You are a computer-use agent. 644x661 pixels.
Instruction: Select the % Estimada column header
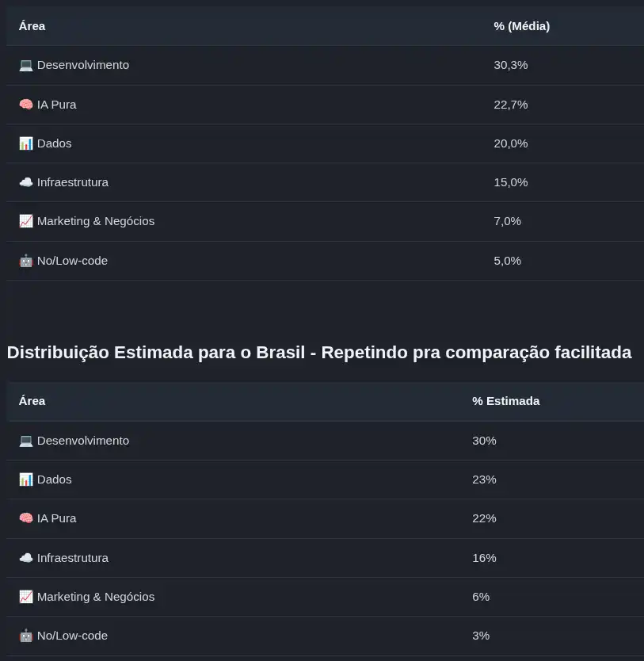505,401
